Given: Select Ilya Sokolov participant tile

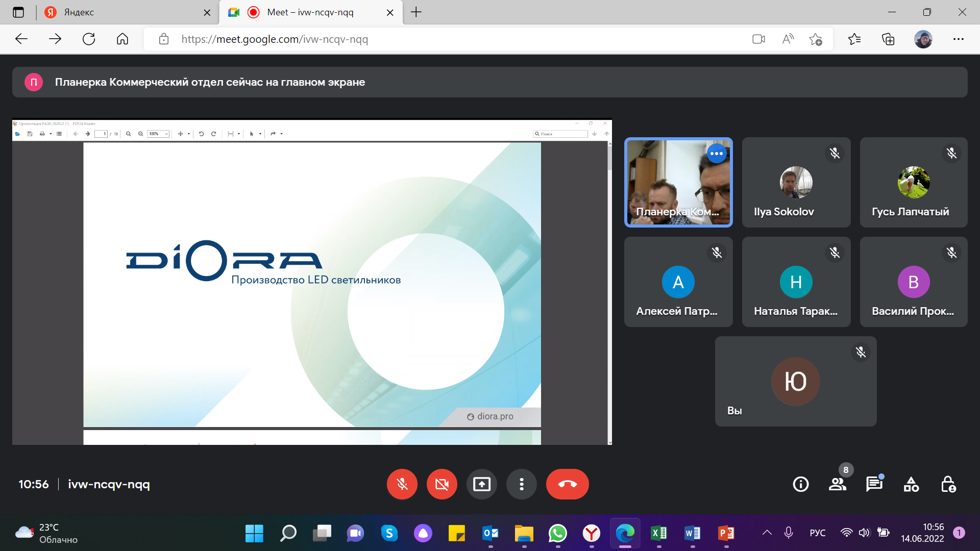Looking at the screenshot, I should (x=796, y=182).
